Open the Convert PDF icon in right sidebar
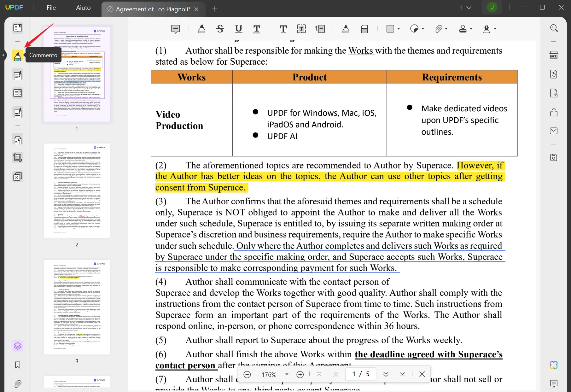The width and height of the screenshot is (571, 392). pos(554,74)
